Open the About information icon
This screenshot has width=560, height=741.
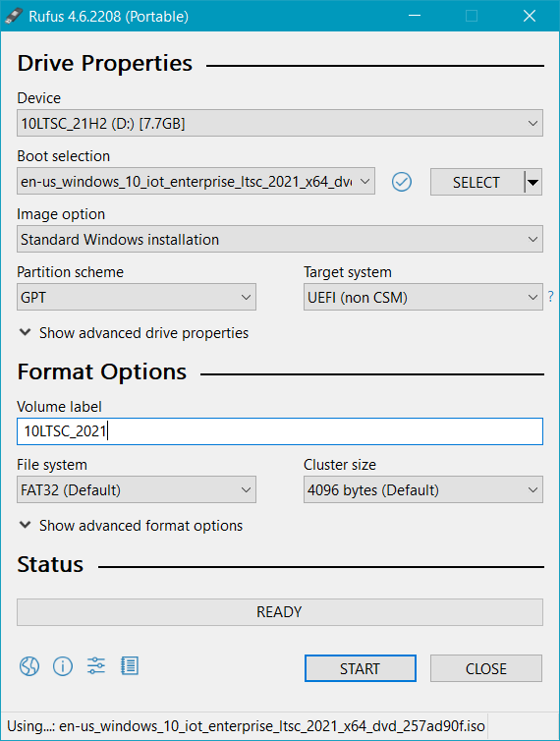pyautogui.click(x=63, y=666)
